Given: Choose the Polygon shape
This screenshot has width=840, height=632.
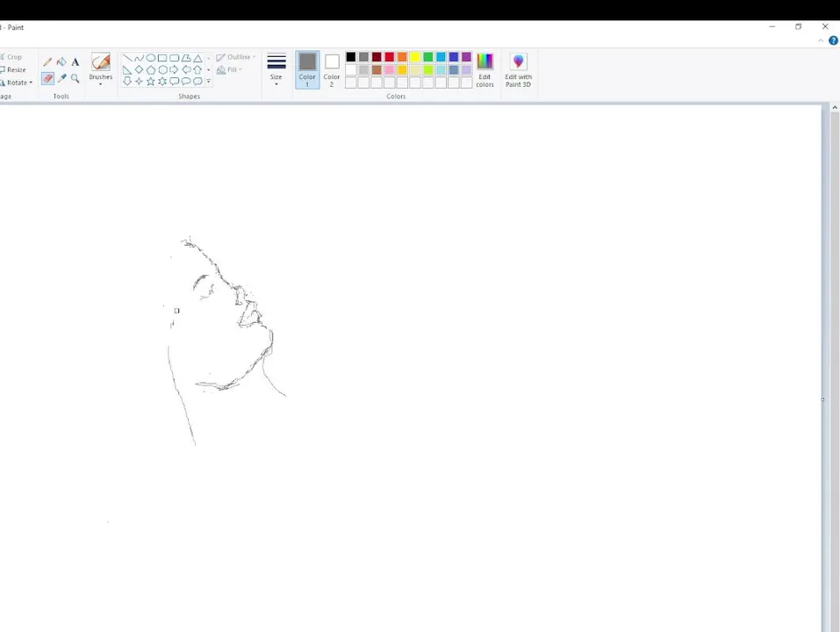Looking at the screenshot, I should [x=186, y=58].
